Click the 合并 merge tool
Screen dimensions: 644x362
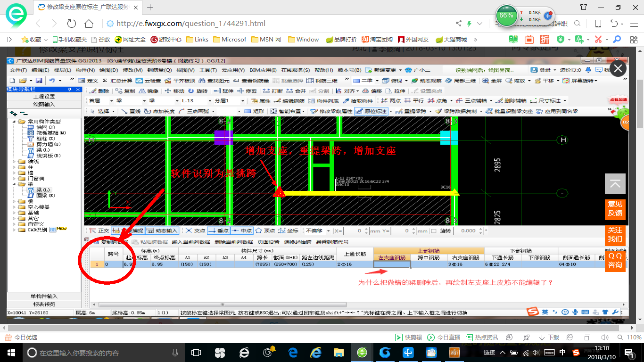click(296, 91)
